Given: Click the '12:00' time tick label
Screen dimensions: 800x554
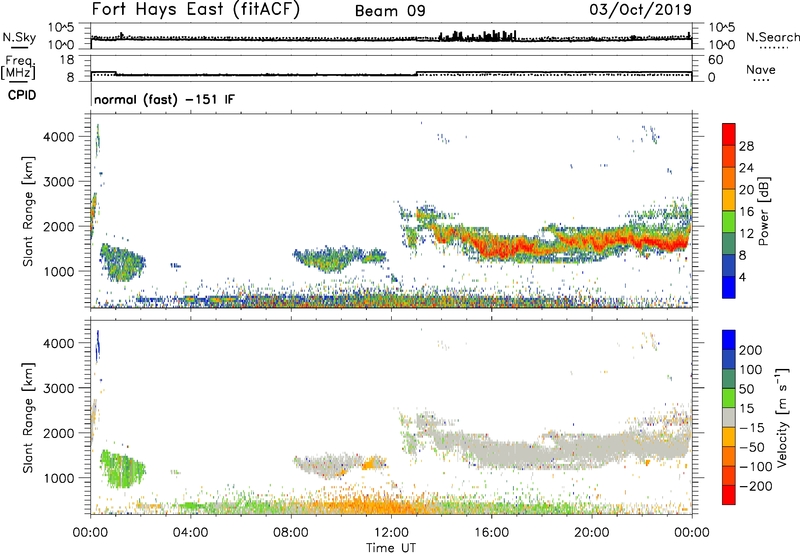Looking at the screenshot, I should [x=391, y=533].
